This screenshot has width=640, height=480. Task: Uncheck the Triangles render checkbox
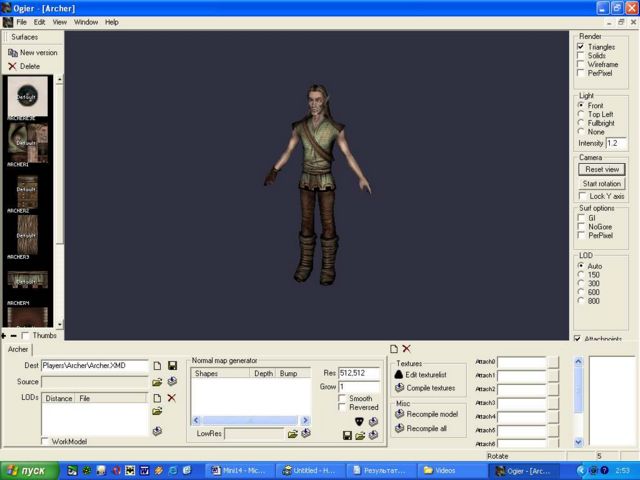(581, 47)
